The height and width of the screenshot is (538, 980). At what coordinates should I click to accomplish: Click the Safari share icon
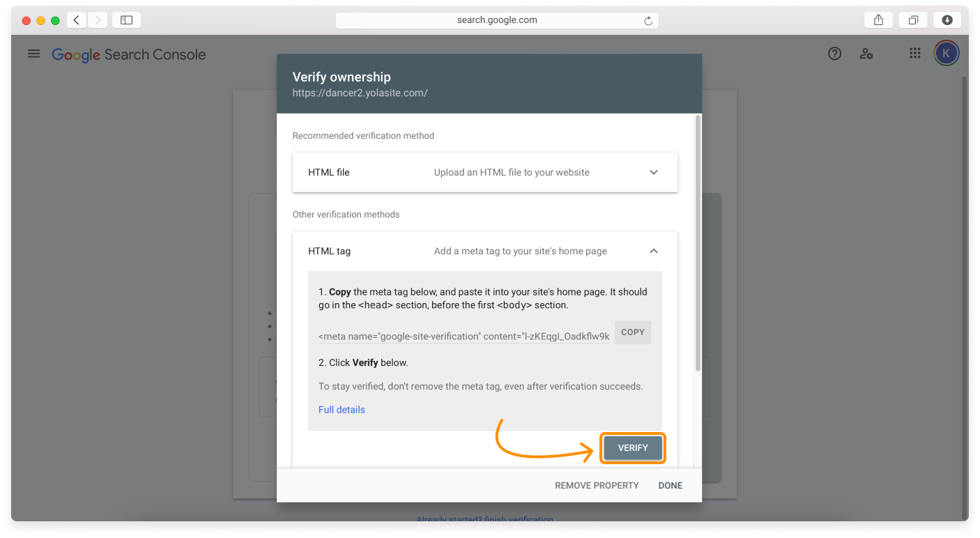click(x=878, y=20)
